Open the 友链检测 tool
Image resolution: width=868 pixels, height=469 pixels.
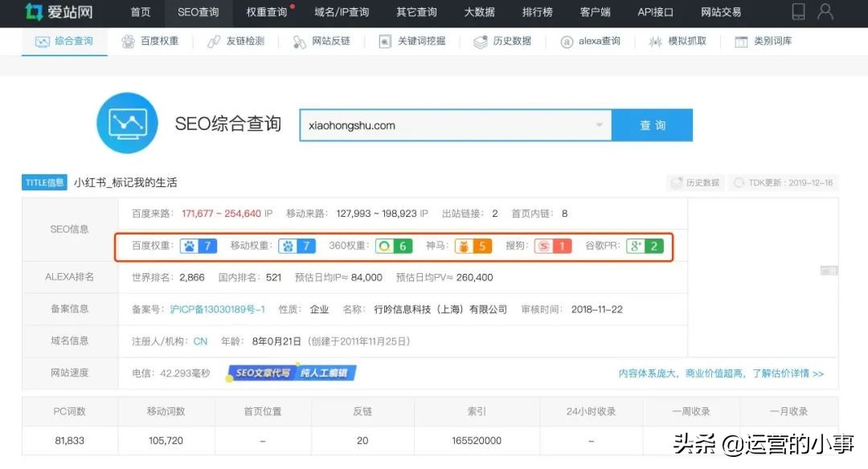tap(237, 40)
